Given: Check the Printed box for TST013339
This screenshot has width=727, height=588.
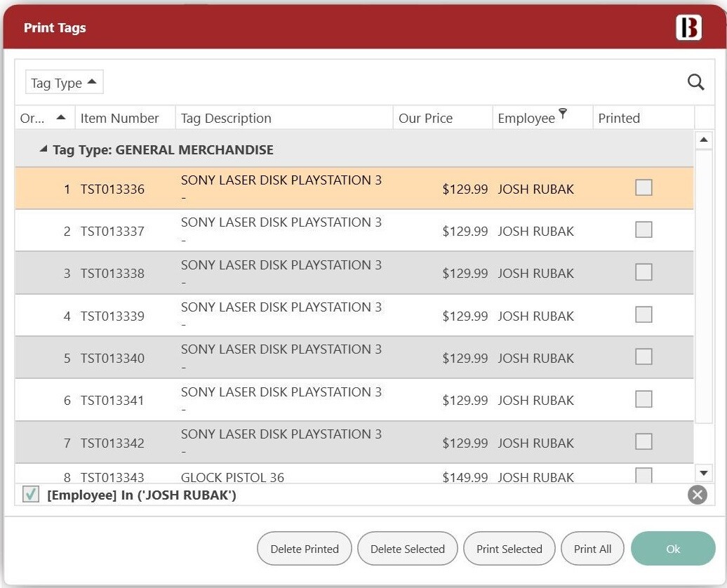Looking at the screenshot, I should [x=643, y=314].
